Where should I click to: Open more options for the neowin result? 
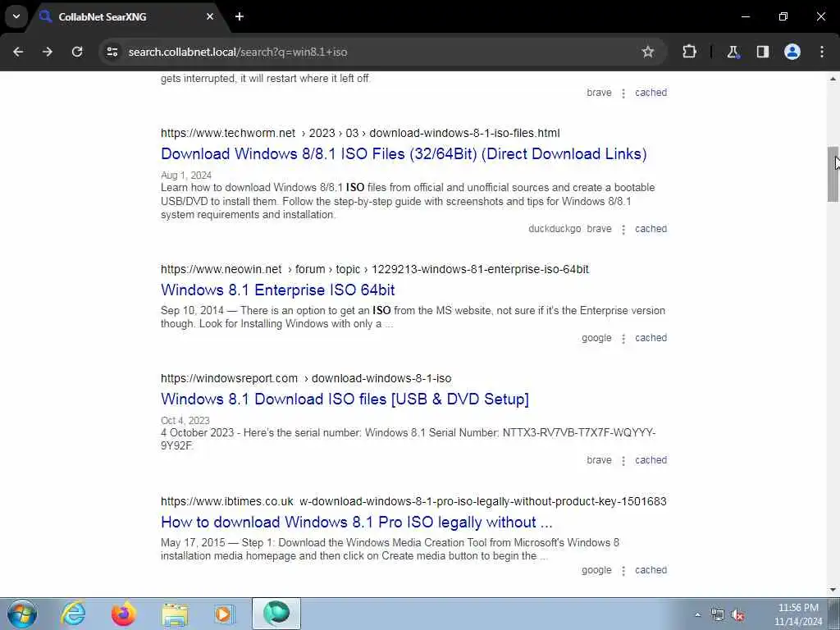pos(623,339)
